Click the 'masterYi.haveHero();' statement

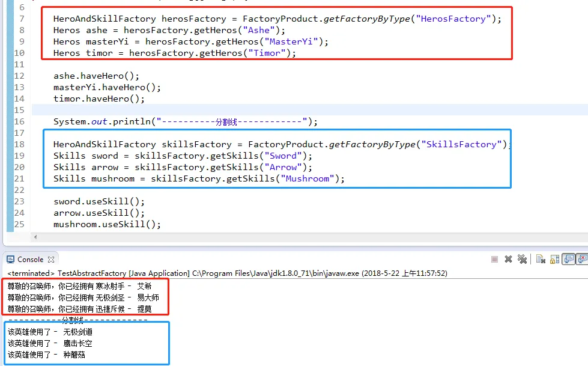coord(107,87)
